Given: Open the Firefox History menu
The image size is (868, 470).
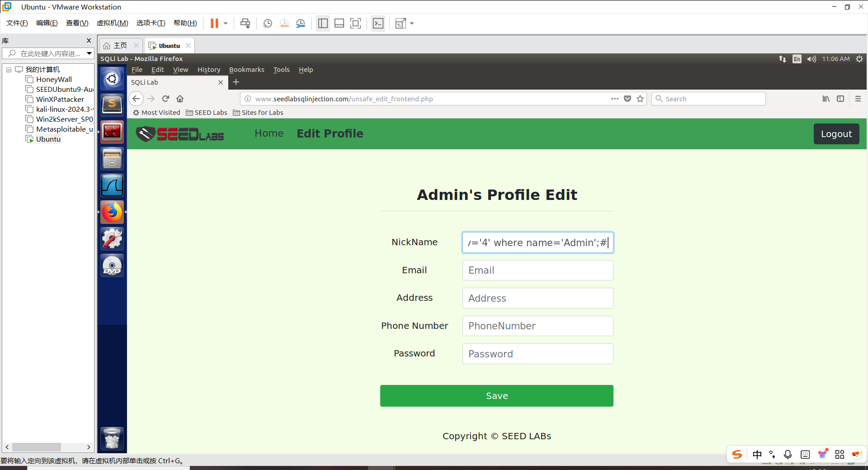Looking at the screenshot, I should (x=209, y=70).
